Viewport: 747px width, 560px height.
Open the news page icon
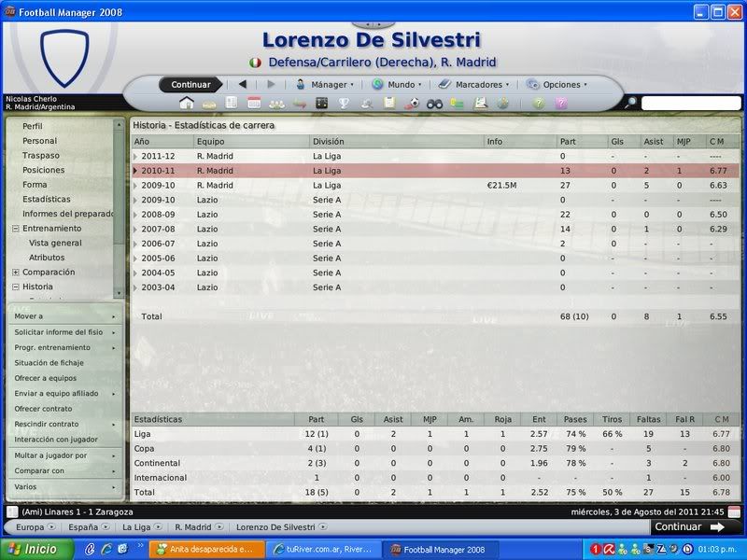232,103
